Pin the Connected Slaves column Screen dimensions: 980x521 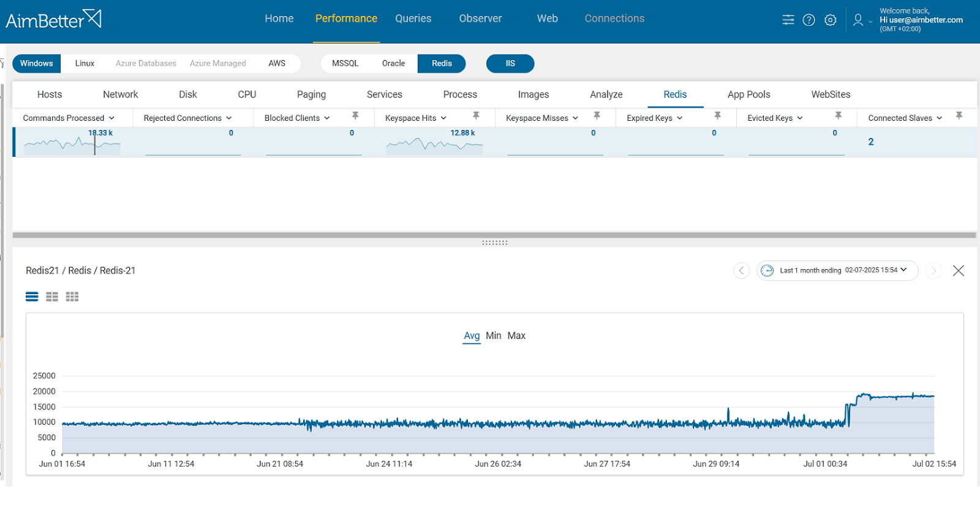click(x=959, y=116)
